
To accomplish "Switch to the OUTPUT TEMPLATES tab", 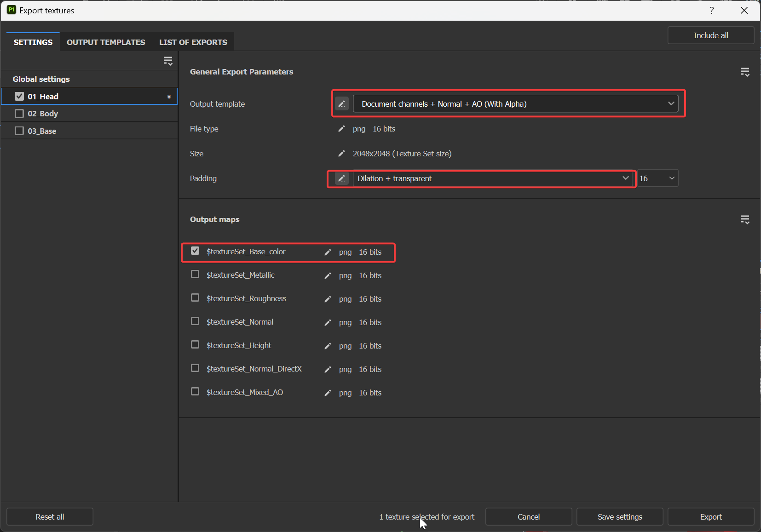I will click(x=105, y=42).
